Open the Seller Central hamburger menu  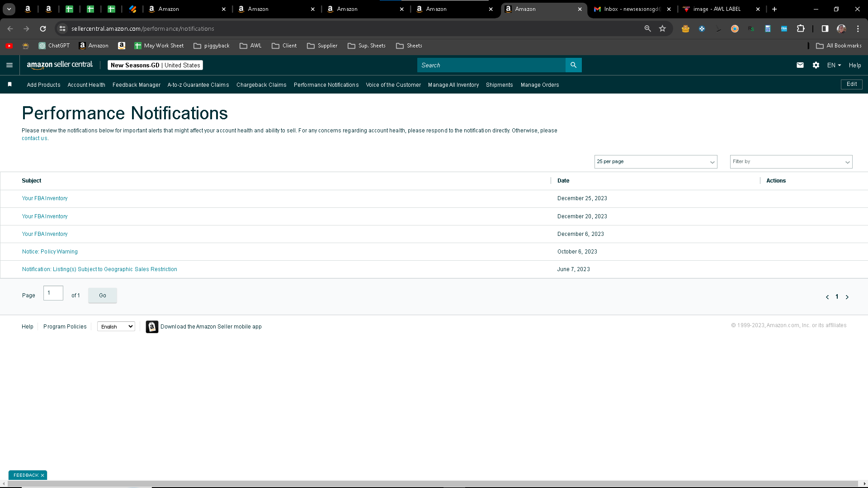9,65
